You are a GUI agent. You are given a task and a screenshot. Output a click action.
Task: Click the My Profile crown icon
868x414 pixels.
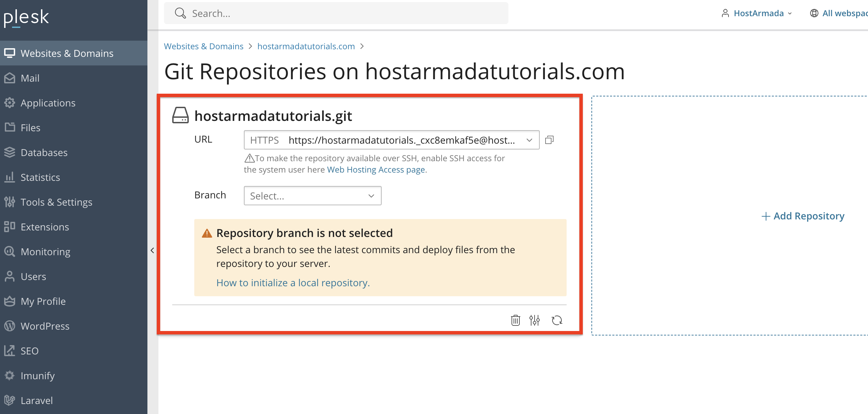[10, 301]
